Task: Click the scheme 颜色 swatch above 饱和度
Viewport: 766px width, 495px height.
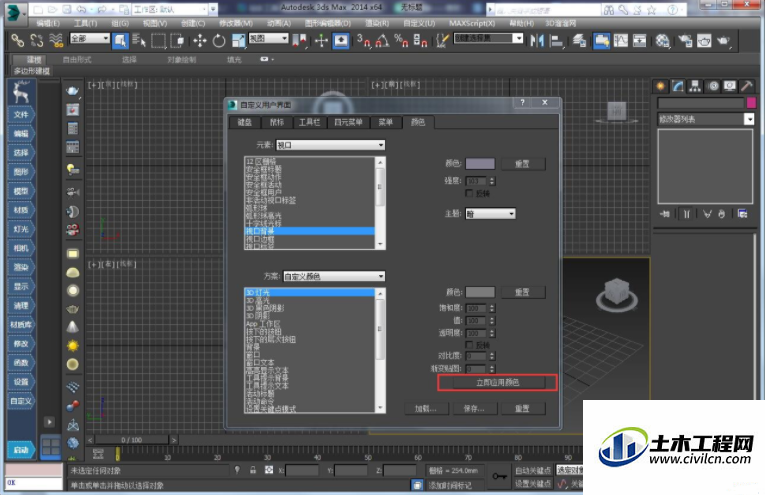Action: (x=480, y=292)
